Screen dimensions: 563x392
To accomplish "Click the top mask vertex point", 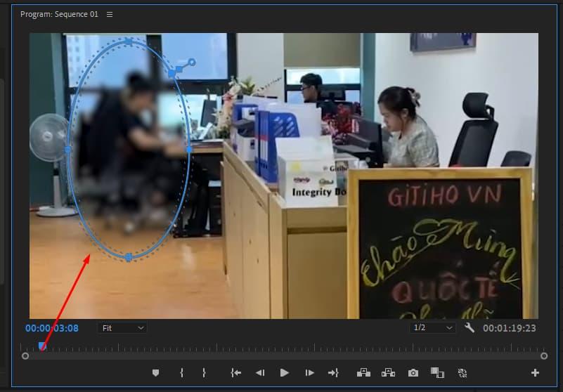I will click(129, 42).
